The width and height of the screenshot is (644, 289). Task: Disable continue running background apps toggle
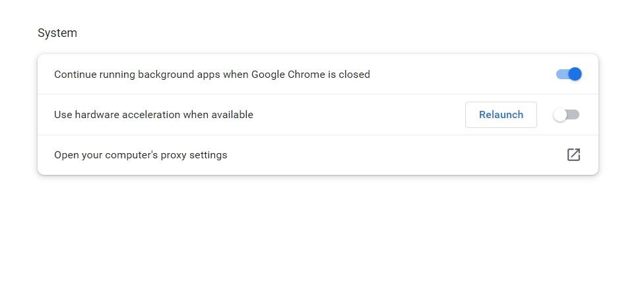point(568,74)
